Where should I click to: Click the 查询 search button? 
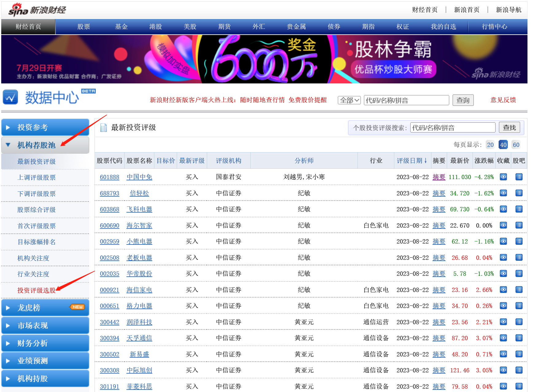[463, 100]
